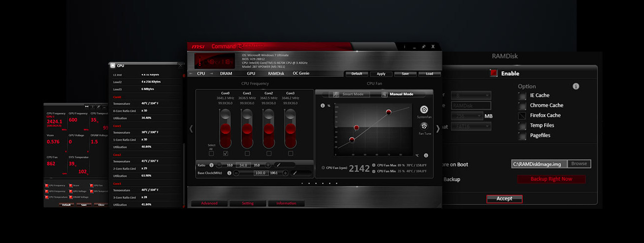Click the pin icon in Command Center title bar
This screenshot has width=644, height=243.
point(423,46)
